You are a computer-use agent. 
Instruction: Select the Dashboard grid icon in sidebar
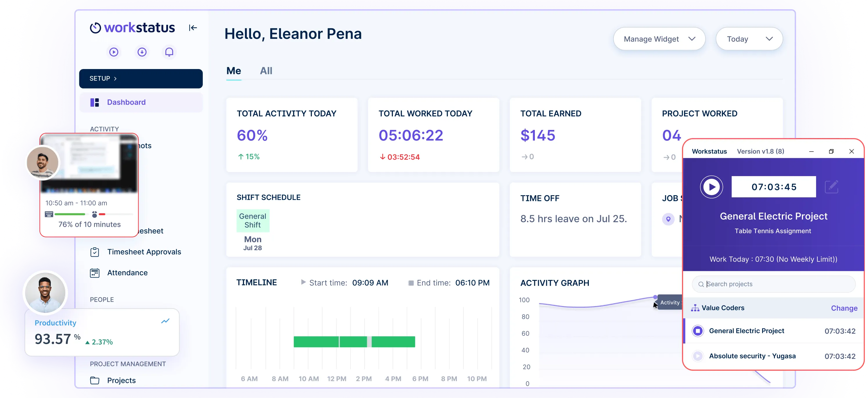click(95, 102)
